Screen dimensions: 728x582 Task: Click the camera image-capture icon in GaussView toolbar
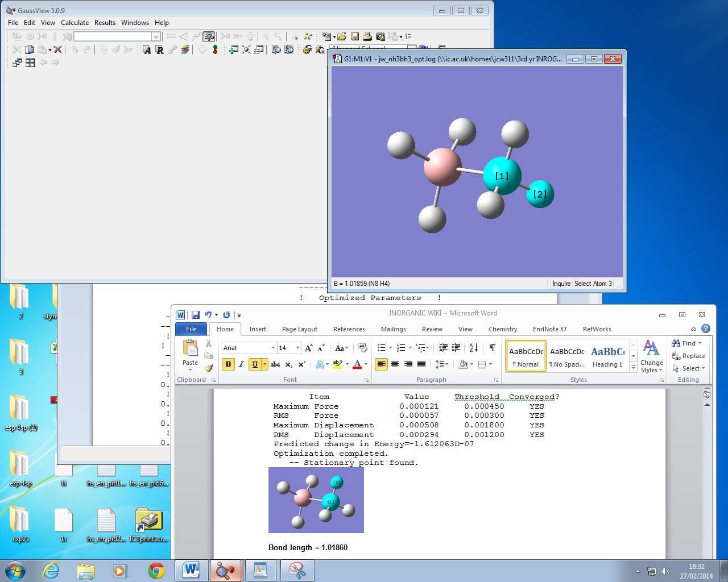pyautogui.click(x=380, y=36)
